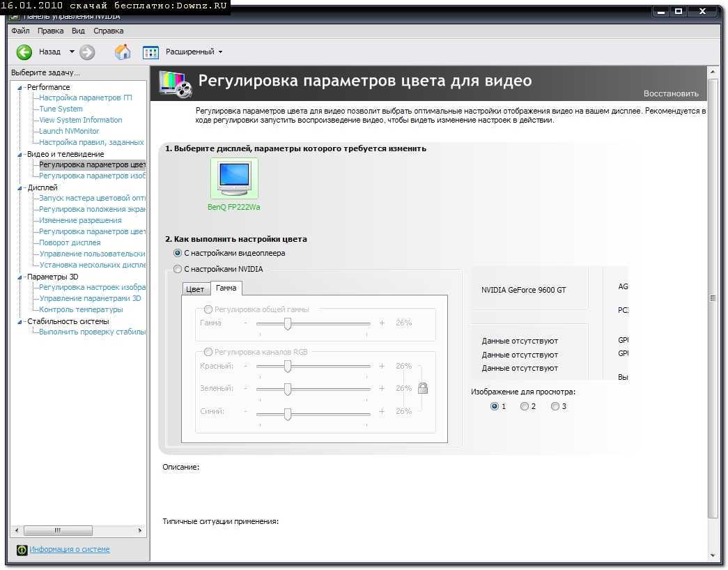The image size is (728, 570).
Task: Collapse the 'Параметры 3D' tree group
Action: click(20, 277)
